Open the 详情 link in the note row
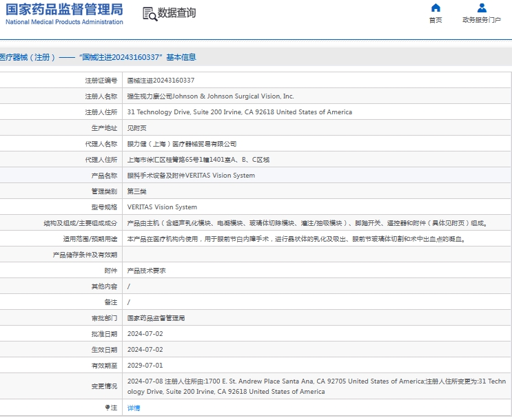Viewport: 512px width, 420px height. (134, 408)
